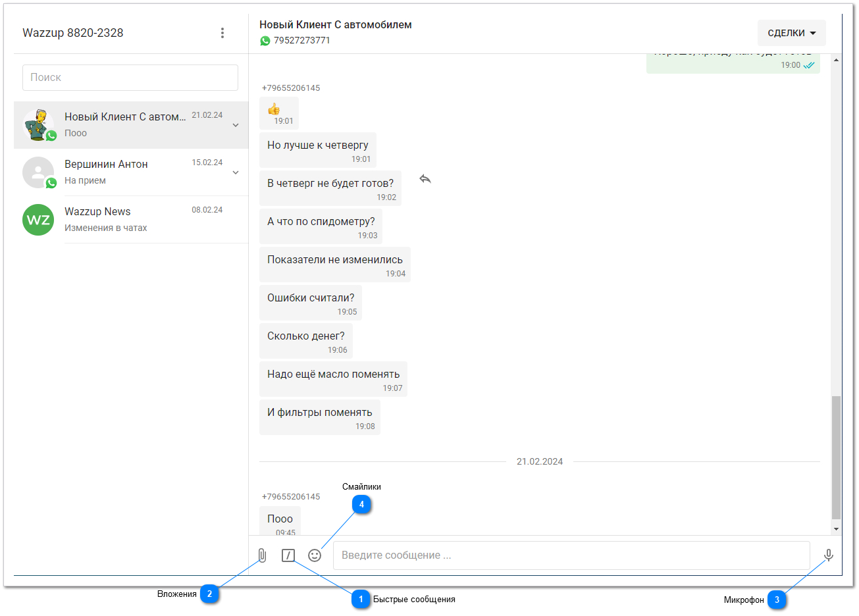
Task: Click phone number 79527273771 in header
Action: (x=302, y=40)
